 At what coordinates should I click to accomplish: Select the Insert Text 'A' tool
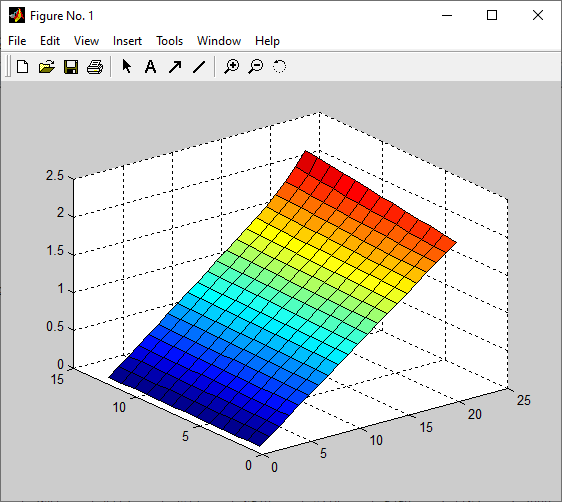[x=151, y=67]
